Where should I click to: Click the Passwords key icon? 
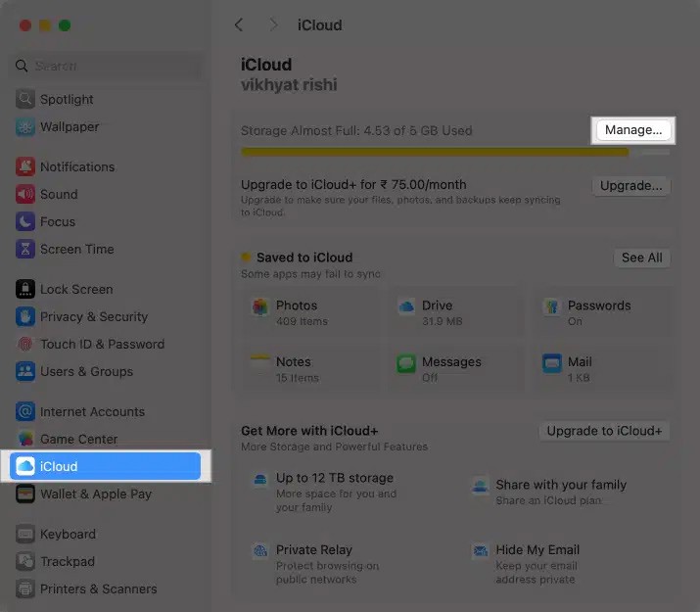pos(551,307)
